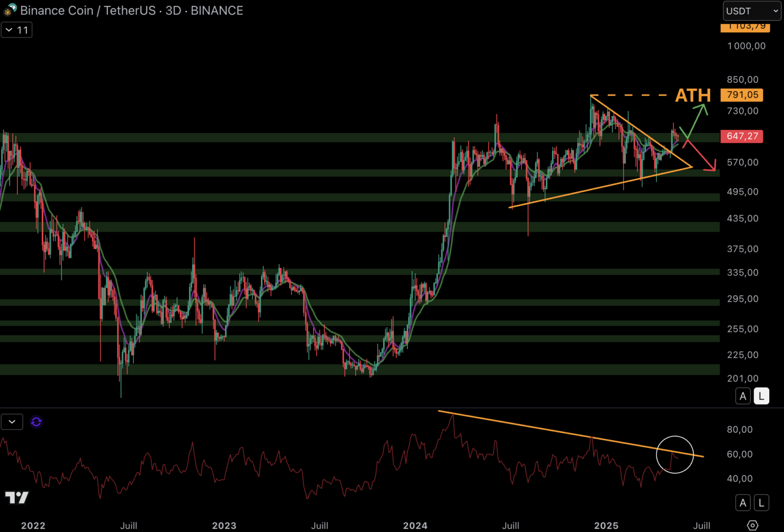Click the 2025 time axis label

[x=606, y=526]
